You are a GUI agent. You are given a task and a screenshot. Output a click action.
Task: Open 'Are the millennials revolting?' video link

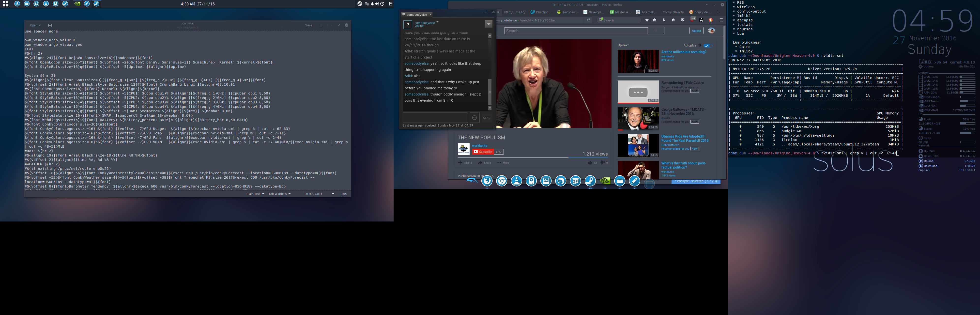pyautogui.click(x=683, y=52)
